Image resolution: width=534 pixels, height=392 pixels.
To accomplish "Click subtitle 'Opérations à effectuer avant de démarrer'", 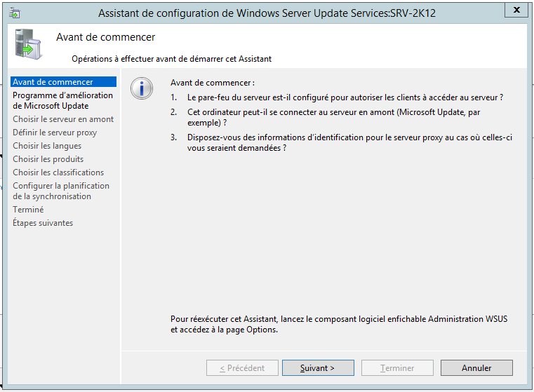I will [x=172, y=59].
